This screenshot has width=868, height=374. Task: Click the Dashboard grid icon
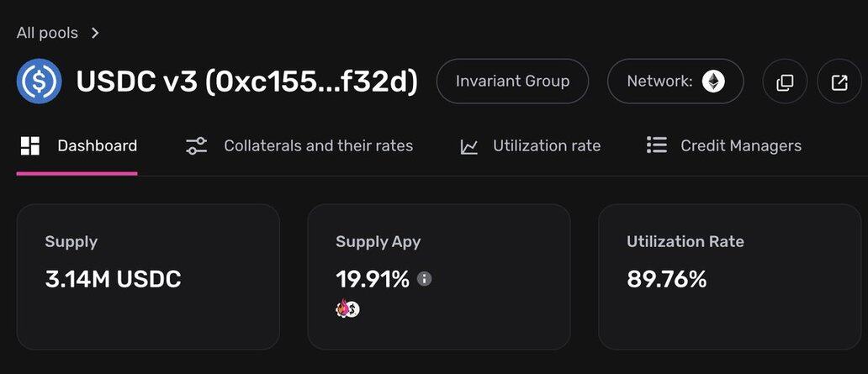point(30,146)
